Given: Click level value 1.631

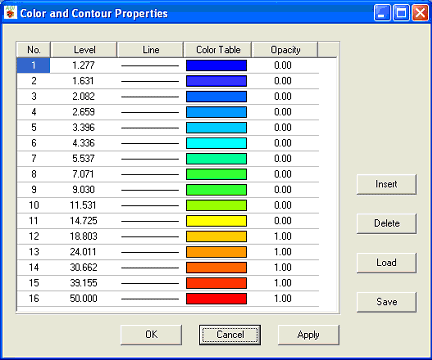Looking at the screenshot, I should 83,81.
